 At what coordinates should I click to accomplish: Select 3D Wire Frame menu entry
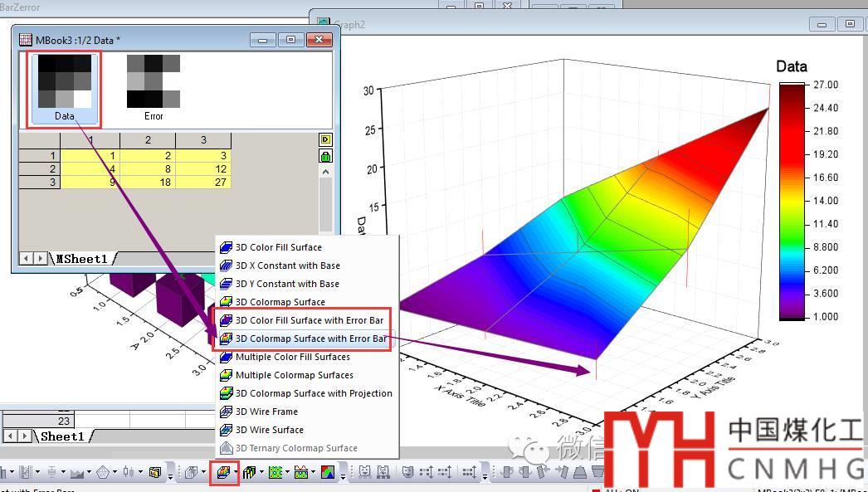coord(266,412)
